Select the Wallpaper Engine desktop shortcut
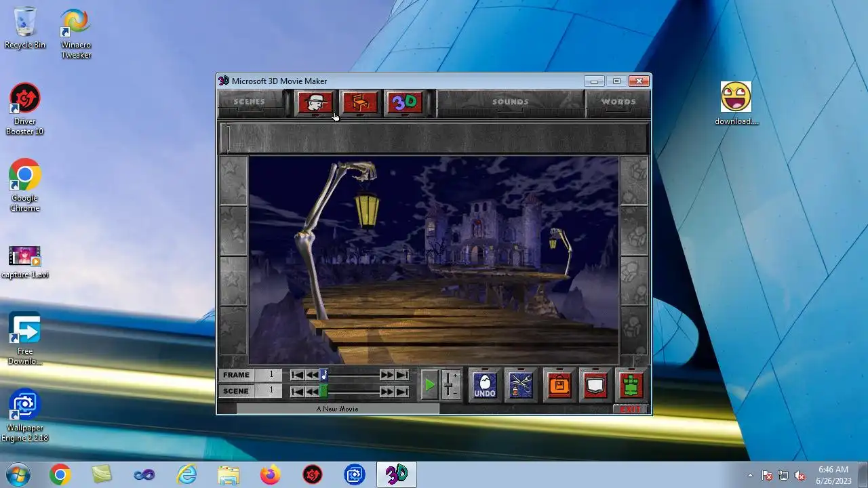 click(x=25, y=415)
